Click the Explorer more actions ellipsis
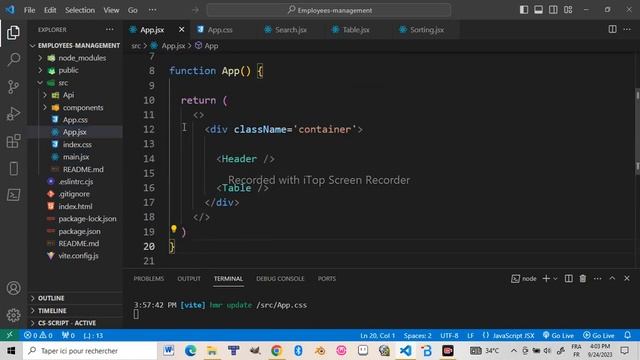 click(110, 29)
